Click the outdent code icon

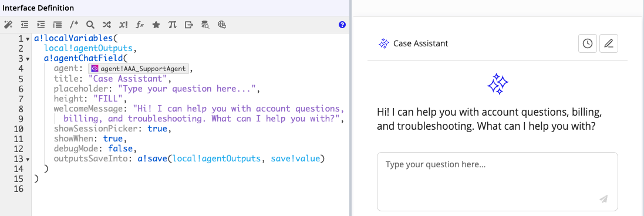[x=24, y=25]
